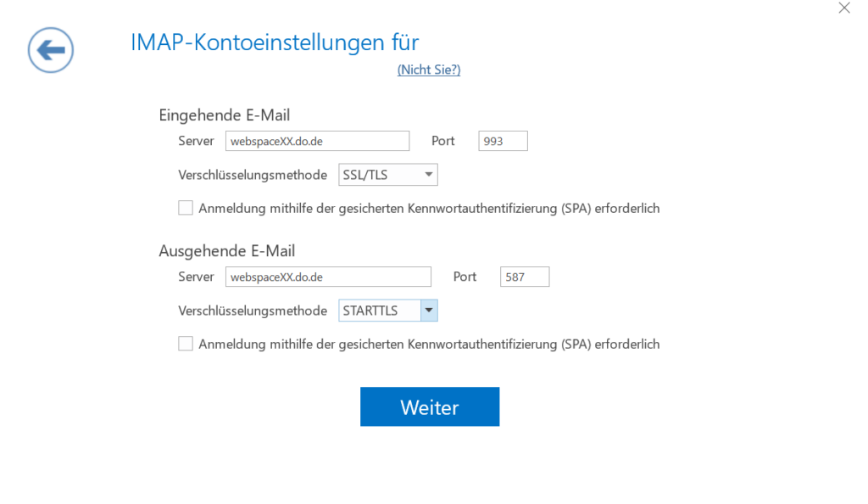Select the incoming port field showing 993
This screenshot has height=504, width=868.
point(503,141)
